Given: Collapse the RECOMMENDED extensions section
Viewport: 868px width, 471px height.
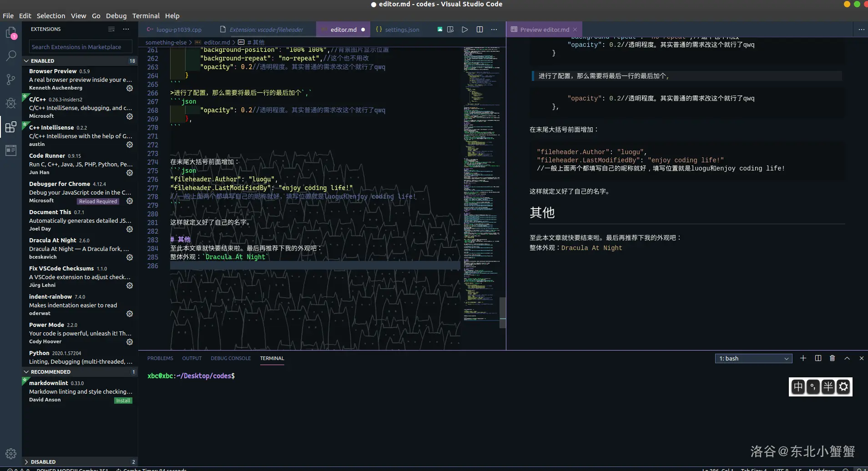Looking at the screenshot, I should pos(80,371).
